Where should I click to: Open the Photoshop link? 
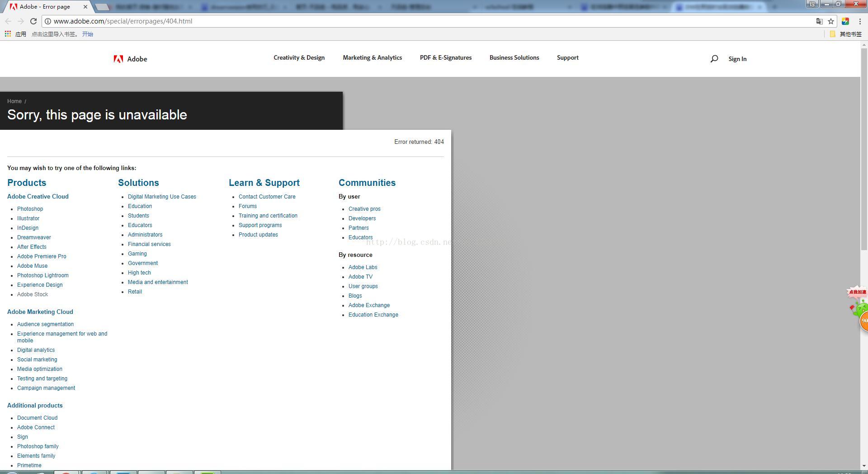pos(30,209)
